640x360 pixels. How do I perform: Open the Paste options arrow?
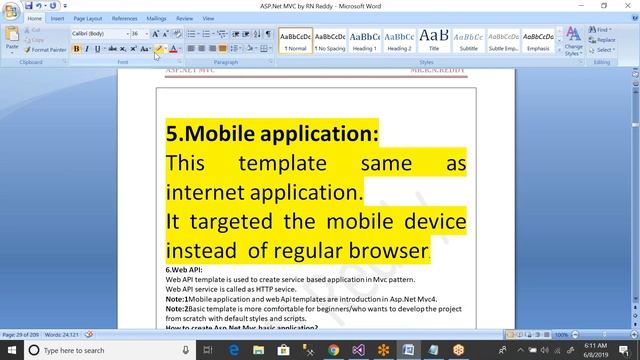pos(12,52)
